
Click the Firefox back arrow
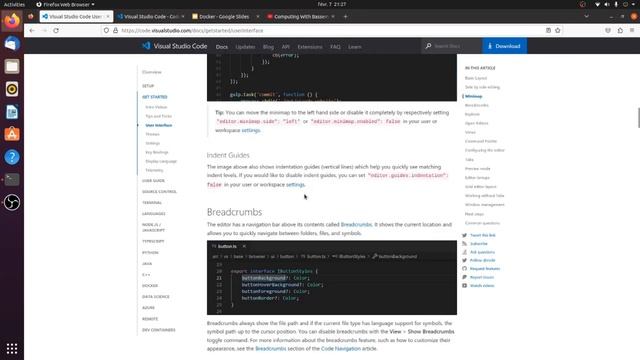pyautogui.click(x=32, y=31)
